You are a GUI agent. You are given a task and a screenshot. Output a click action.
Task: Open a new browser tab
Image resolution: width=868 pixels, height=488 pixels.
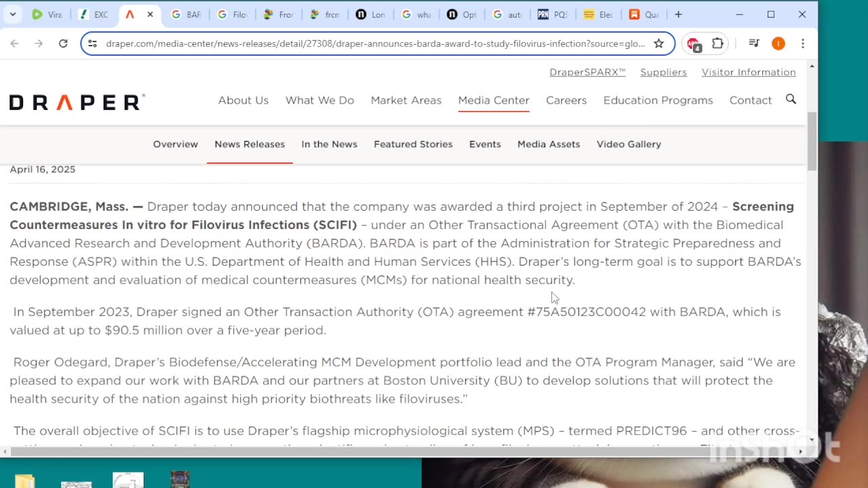pyautogui.click(x=678, y=14)
